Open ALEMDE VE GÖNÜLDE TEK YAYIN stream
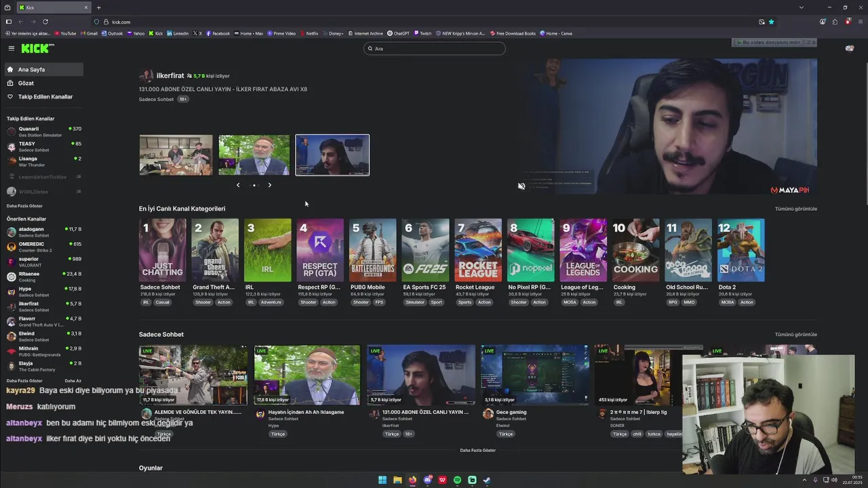The height and width of the screenshot is (488, 868). (193, 375)
